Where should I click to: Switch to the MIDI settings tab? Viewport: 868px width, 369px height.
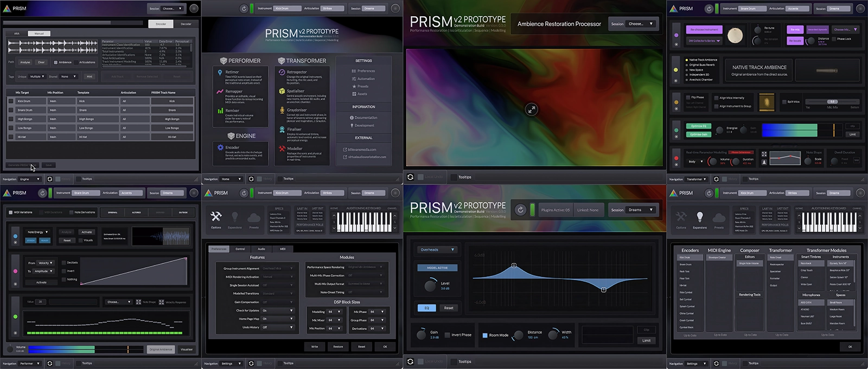coord(283,249)
